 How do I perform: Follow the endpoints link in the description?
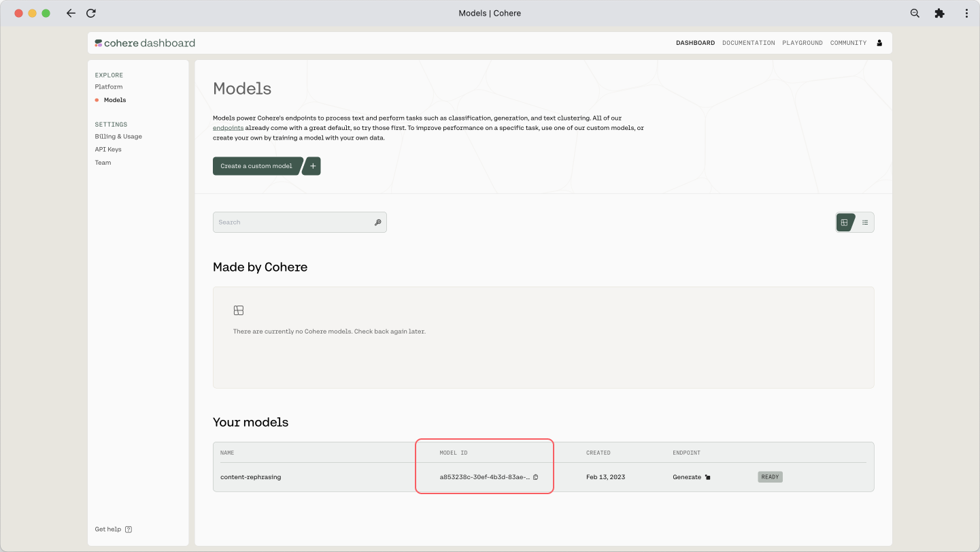click(x=228, y=128)
